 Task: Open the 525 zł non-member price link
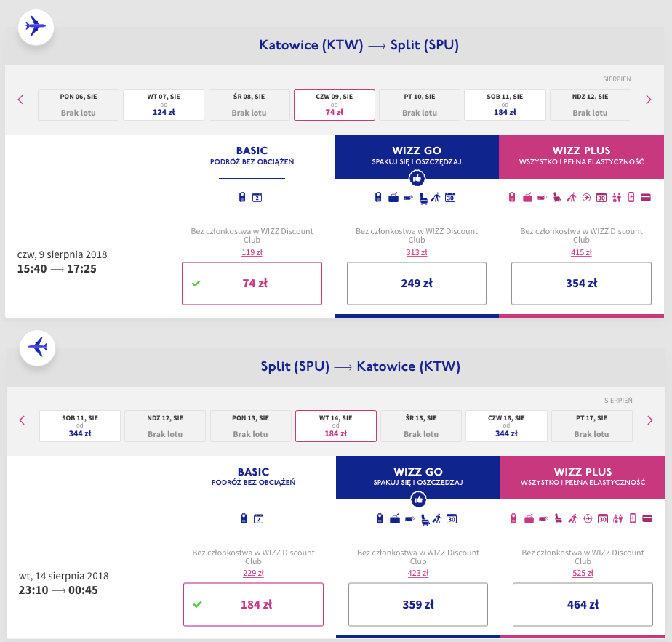point(583,573)
